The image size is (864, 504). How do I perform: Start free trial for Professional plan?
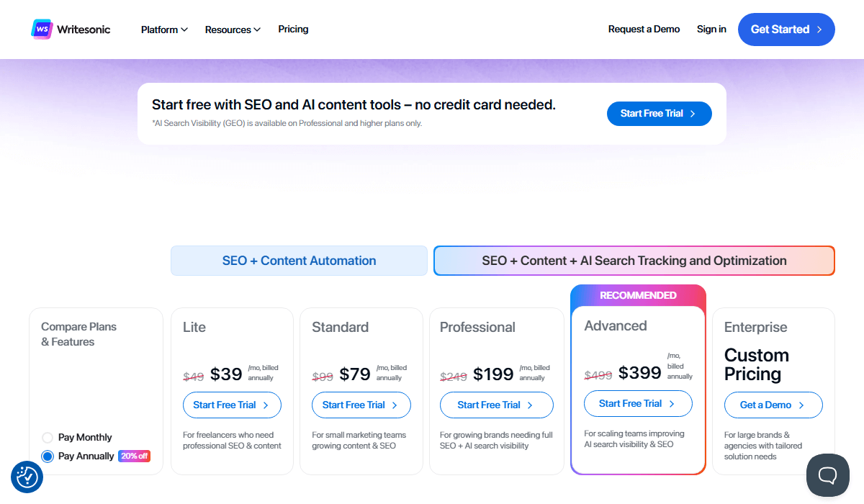497,405
